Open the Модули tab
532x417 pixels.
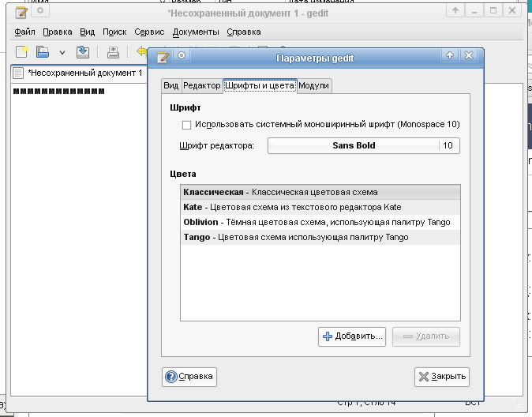pyautogui.click(x=313, y=86)
